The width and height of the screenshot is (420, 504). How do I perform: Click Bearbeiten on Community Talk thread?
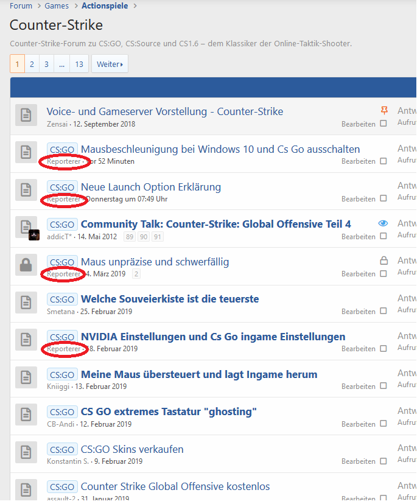tap(359, 237)
